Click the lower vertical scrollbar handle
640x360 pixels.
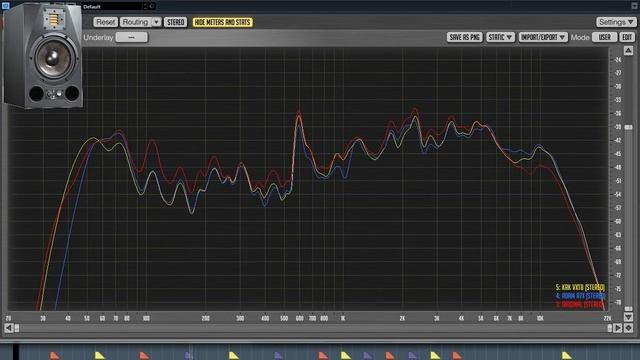coord(629,309)
